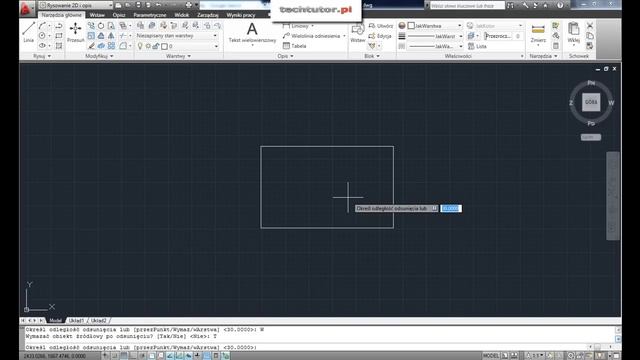The width and height of the screenshot is (640, 360).
Task: Click the copy clip icon in Schowek
Action: tap(590, 36)
